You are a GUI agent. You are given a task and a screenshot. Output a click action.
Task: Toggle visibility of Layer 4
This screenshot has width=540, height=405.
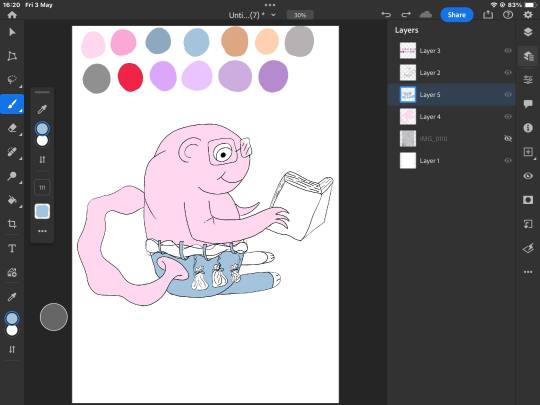(508, 117)
